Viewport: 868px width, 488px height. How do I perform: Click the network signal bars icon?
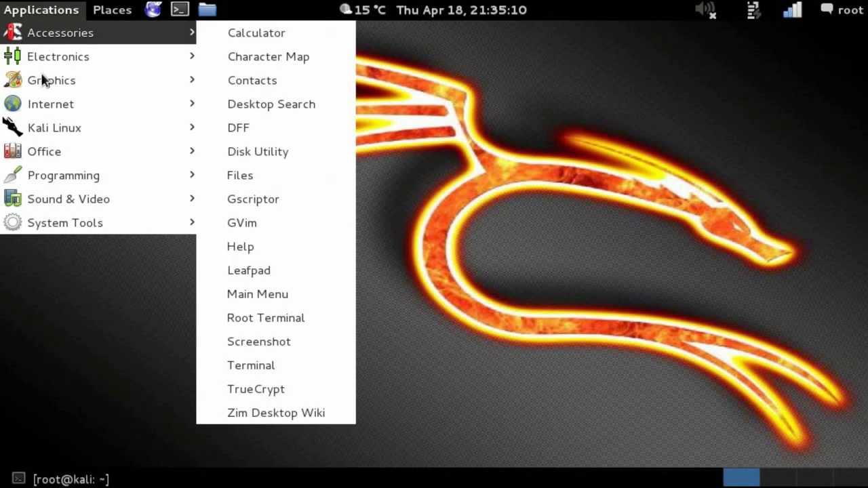792,9
